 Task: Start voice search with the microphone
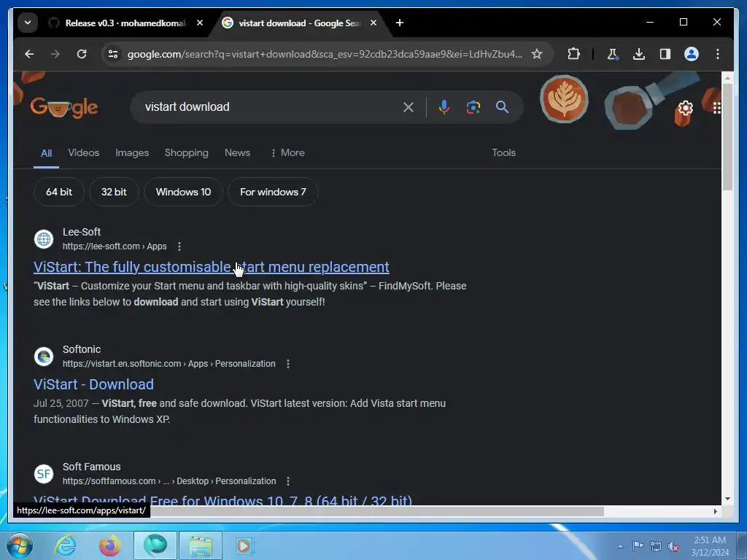(444, 107)
